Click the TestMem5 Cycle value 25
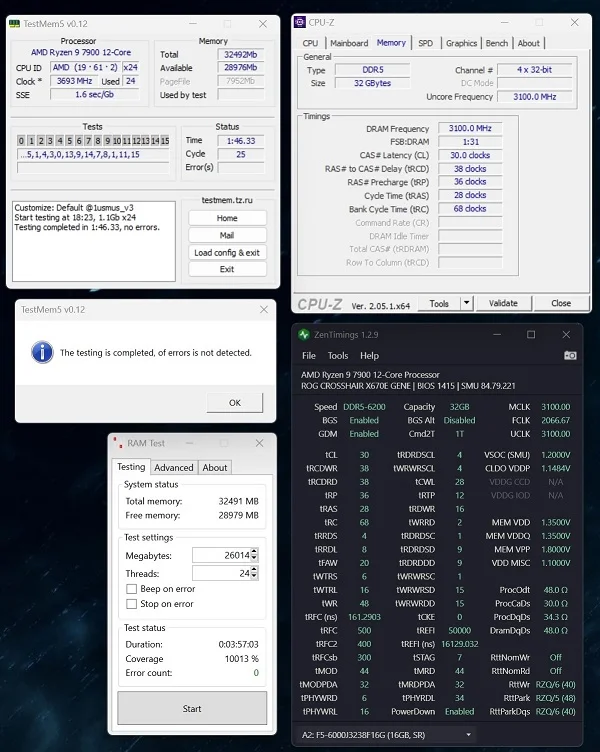600x752 pixels. [241, 154]
